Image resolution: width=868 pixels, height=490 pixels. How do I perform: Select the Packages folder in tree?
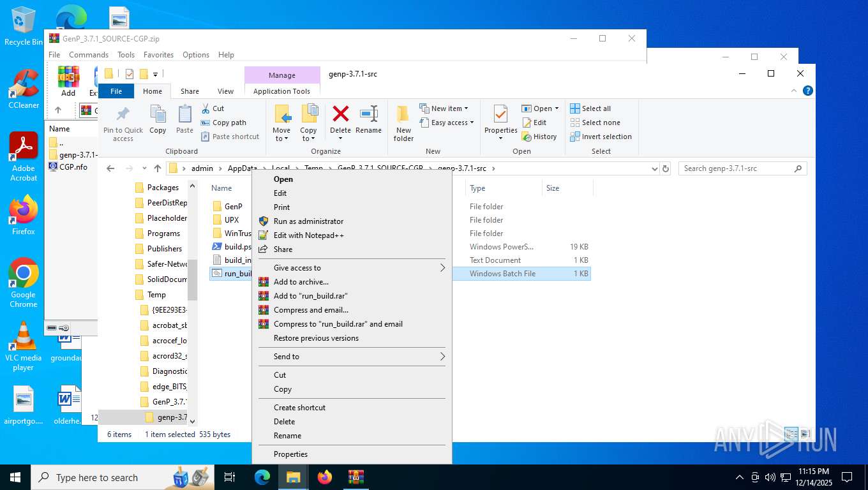pyautogui.click(x=163, y=188)
